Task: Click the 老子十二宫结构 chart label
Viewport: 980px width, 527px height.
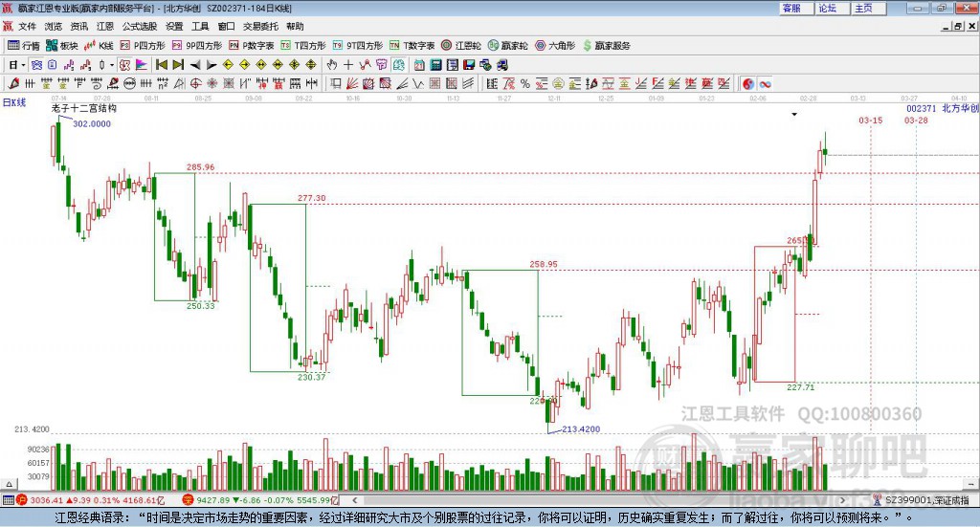Action: pyautogui.click(x=84, y=108)
